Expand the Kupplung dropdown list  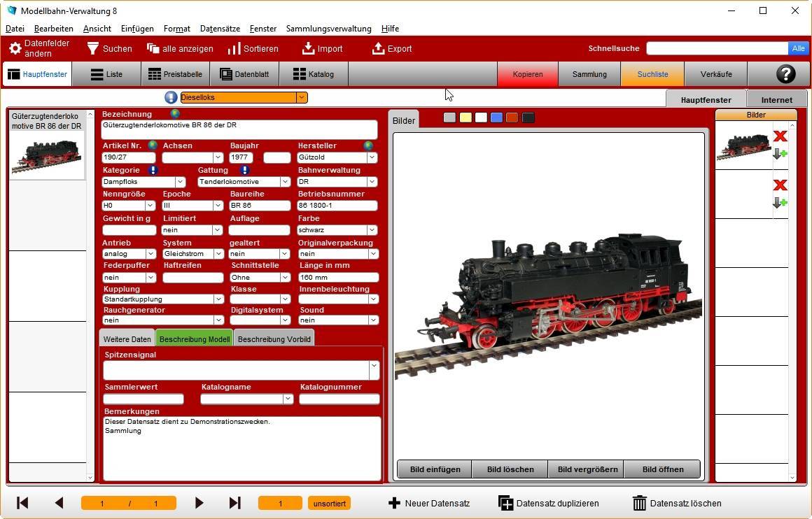(218, 299)
